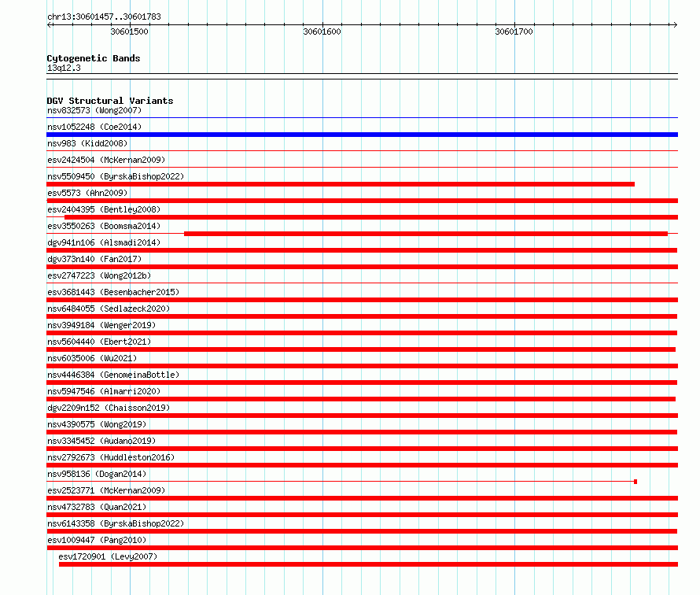Open variant nsv6143358 (ByrskaBishop2022)
This screenshot has height=595, width=700.
(x=116, y=523)
